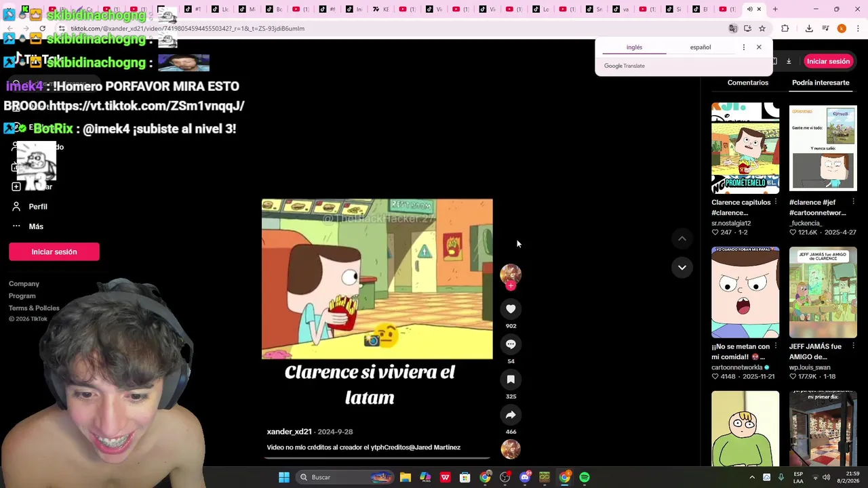Switch to the Comentarios tab
Image resolution: width=868 pixels, height=488 pixels.
[748, 83]
